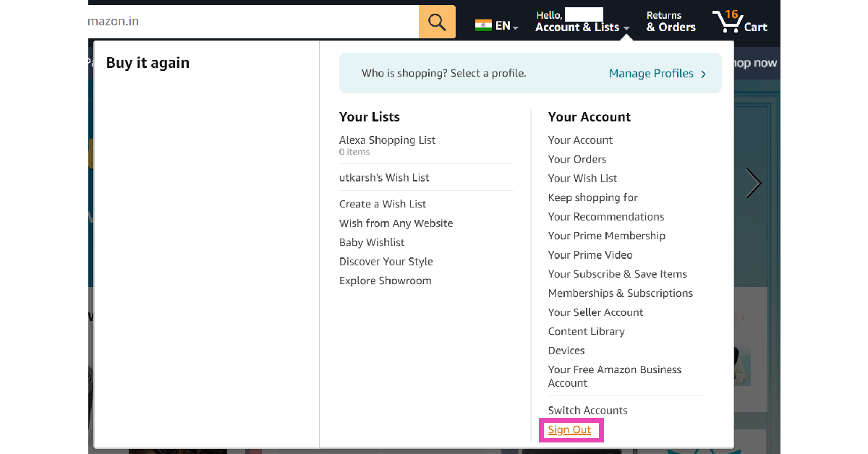Open the EN language dropdown arrow
Image resolution: width=868 pixels, height=454 pixels.
coord(516,27)
